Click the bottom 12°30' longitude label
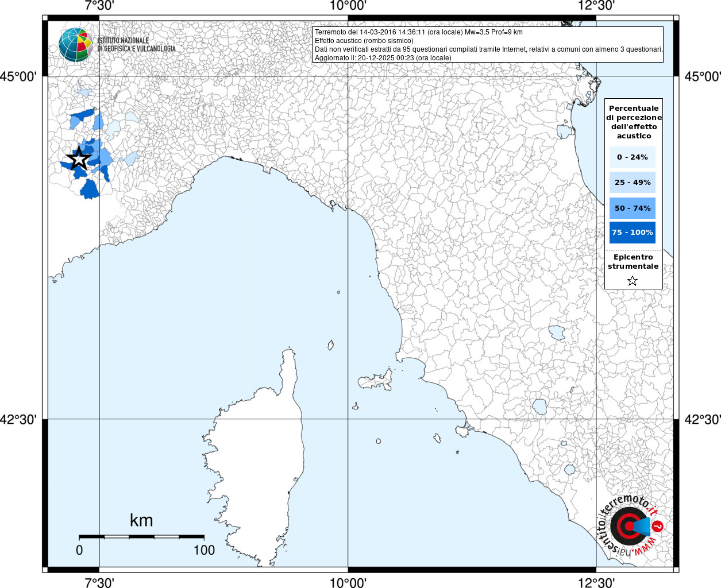 point(596,582)
